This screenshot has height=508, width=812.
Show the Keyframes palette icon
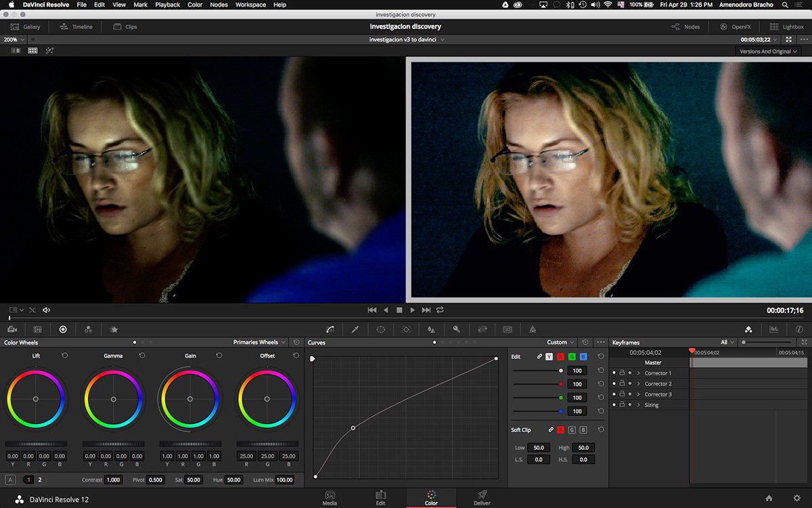[x=748, y=329]
